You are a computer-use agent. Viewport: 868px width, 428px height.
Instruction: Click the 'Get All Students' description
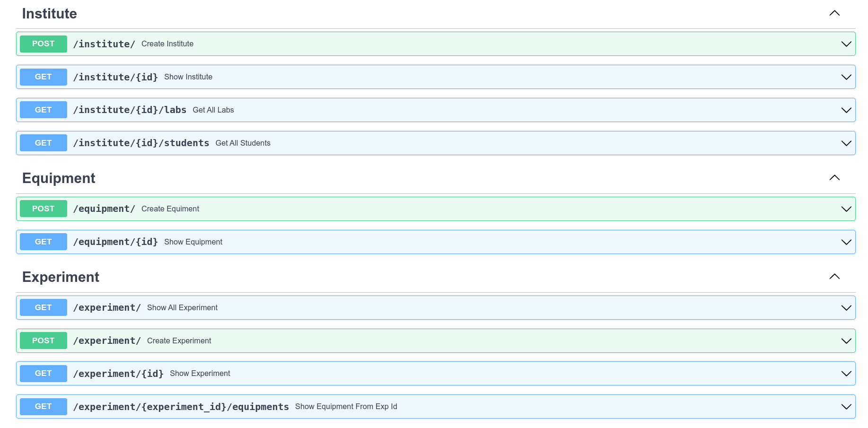tap(243, 143)
